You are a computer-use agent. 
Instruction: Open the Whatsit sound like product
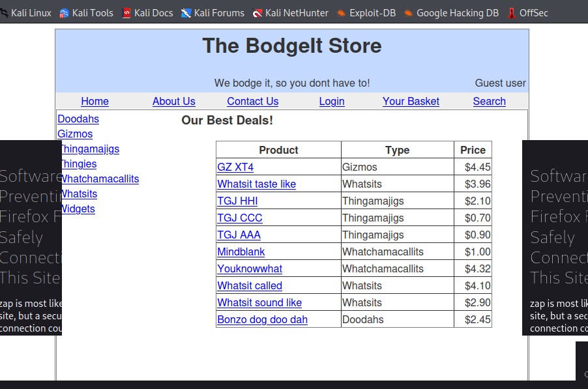point(259,302)
